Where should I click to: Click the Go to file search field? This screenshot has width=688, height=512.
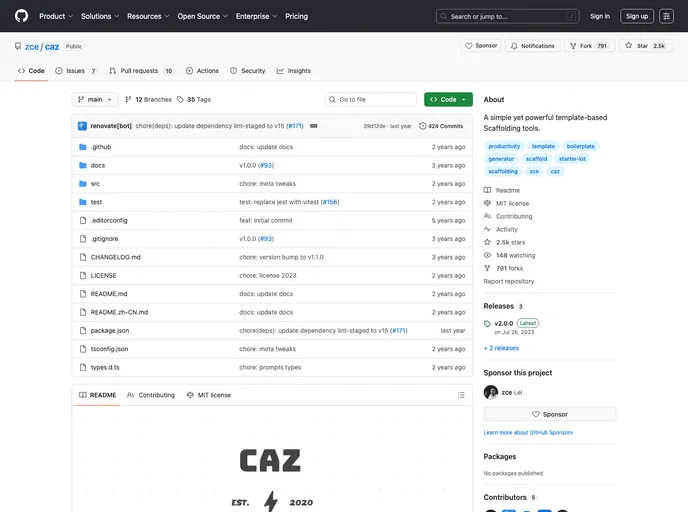coord(371,100)
